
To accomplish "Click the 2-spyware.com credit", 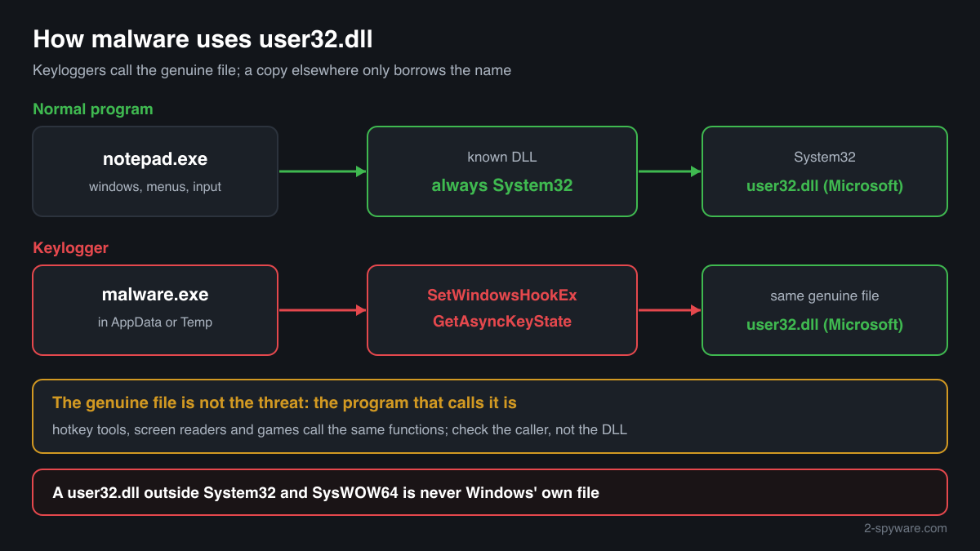I will click(906, 528).
